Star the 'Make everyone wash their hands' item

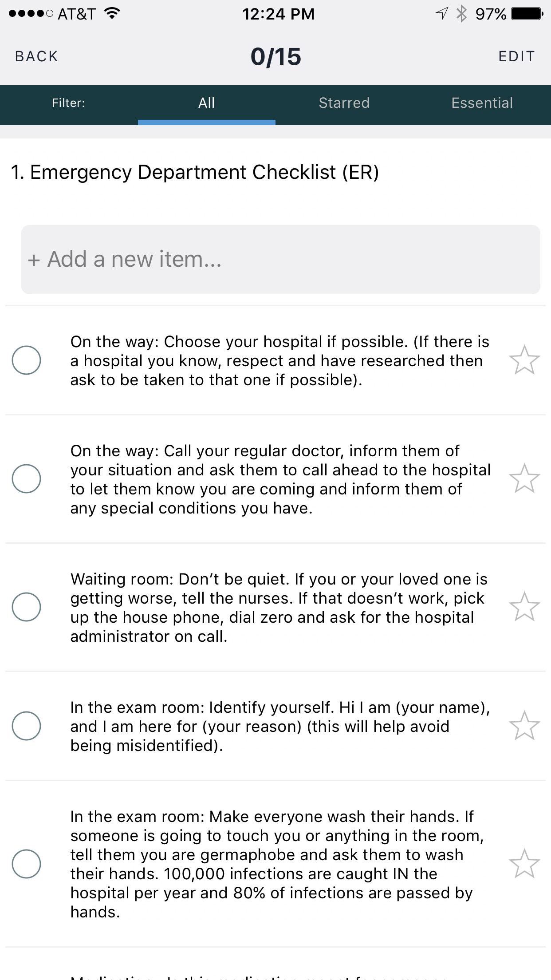(524, 864)
